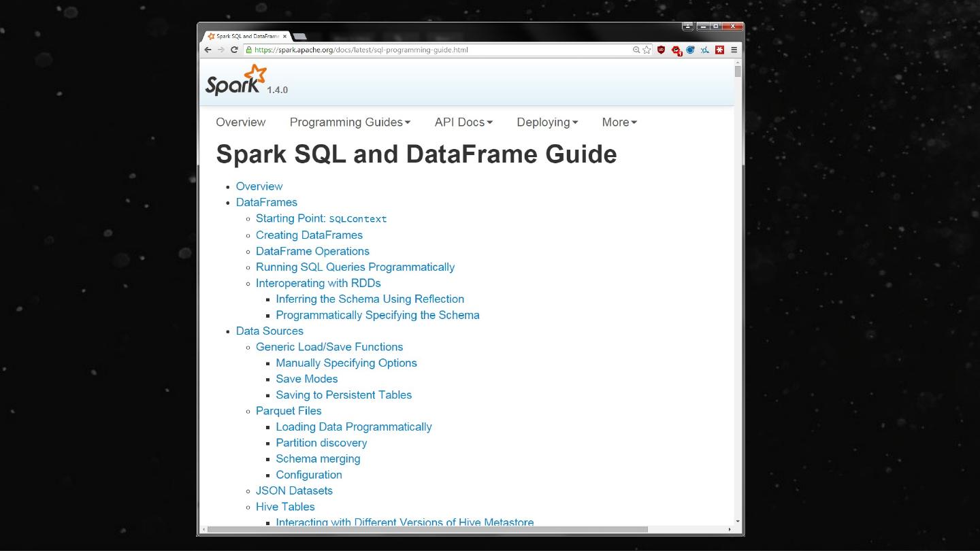This screenshot has width=980, height=551.
Task: Expand the Programming Guides dropdown
Action: (x=350, y=122)
